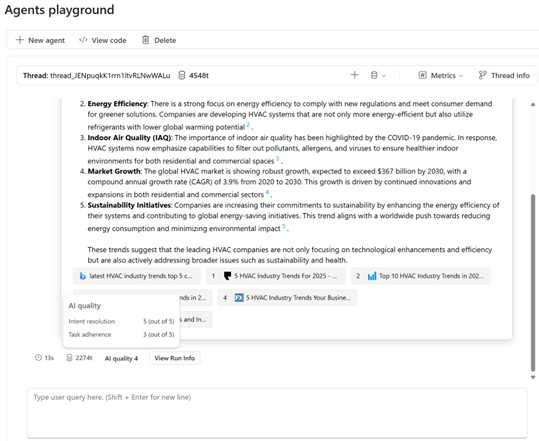Screen dimensions: 539x441
Task: Click the chat scrollbar down arrow
Action: click(533, 377)
